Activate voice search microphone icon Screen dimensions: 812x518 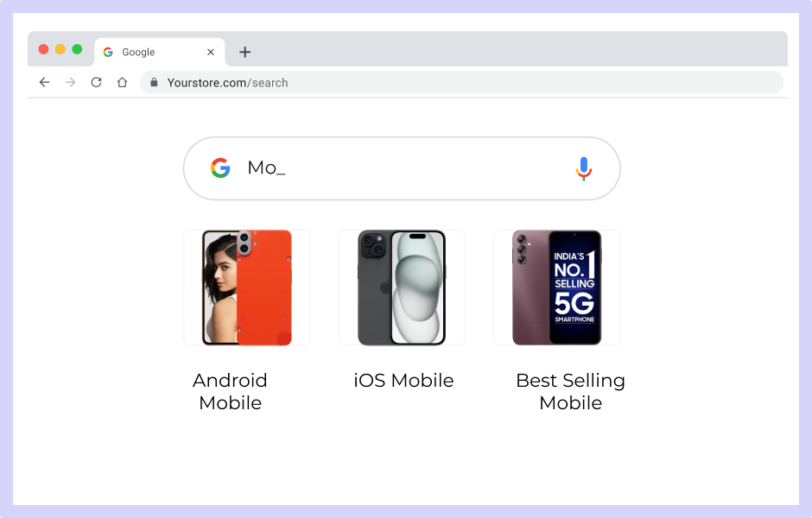pos(584,168)
